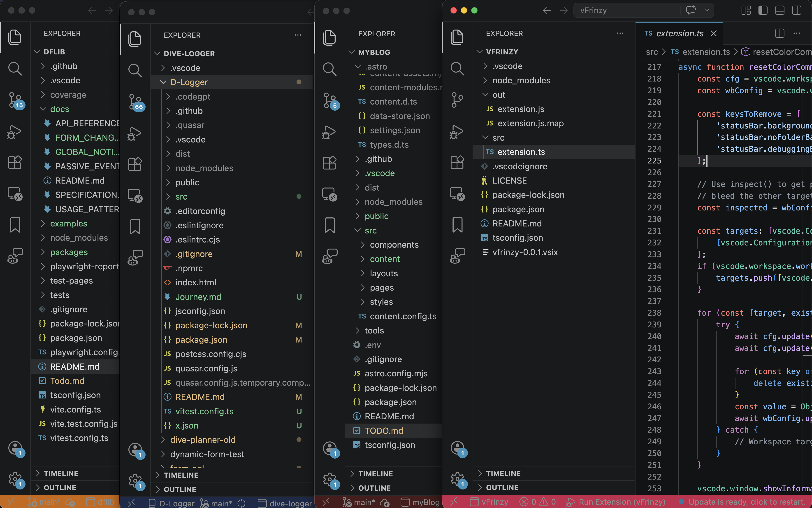Open Run and Debug in dive-logger window
812x508 pixels.
[x=135, y=133]
